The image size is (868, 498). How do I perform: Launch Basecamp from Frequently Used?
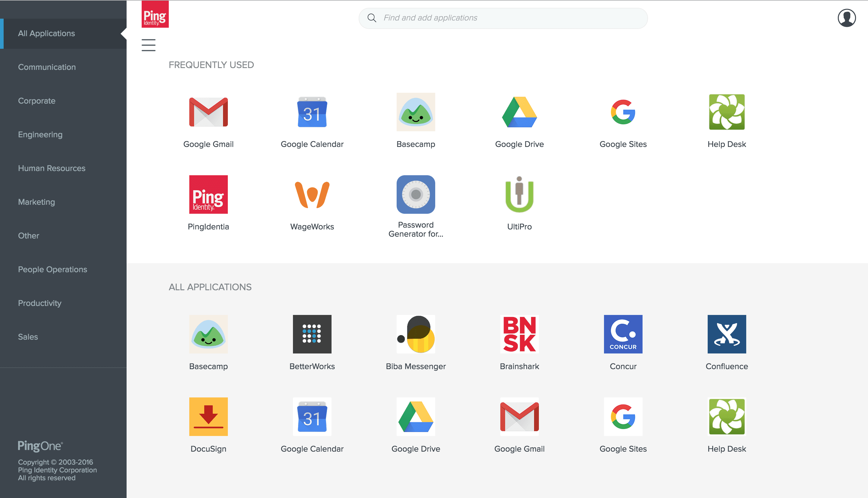click(x=416, y=112)
